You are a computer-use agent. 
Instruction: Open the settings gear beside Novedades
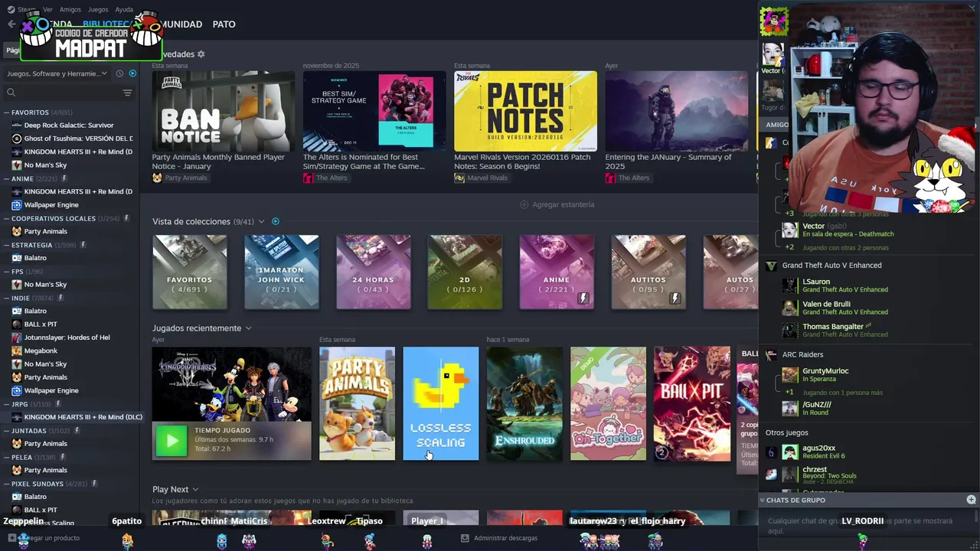click(201, 54)
